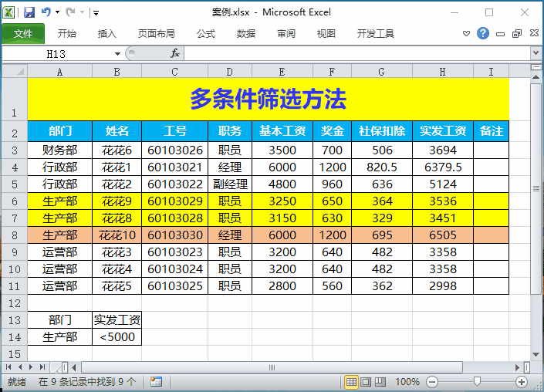Open the 数据 ribbon tab
This screenshot has height=392, width=544.
[x=246, y=34]
